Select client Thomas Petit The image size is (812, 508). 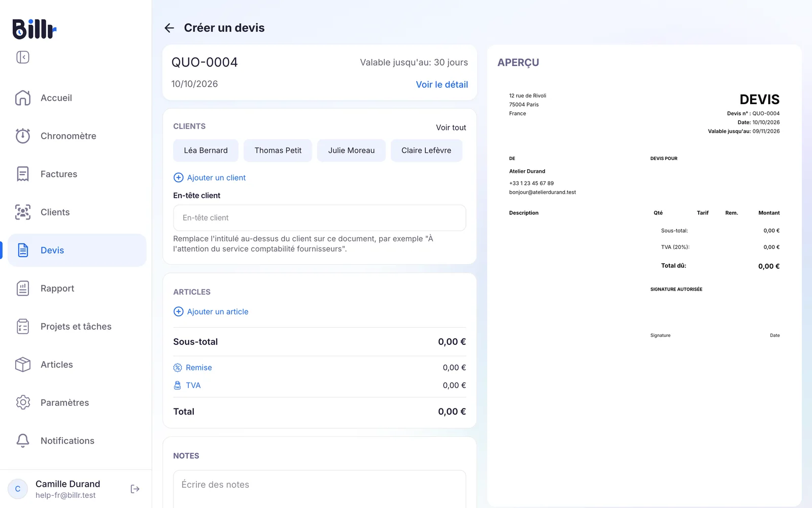pyautogui.click(x=278, y=150)
